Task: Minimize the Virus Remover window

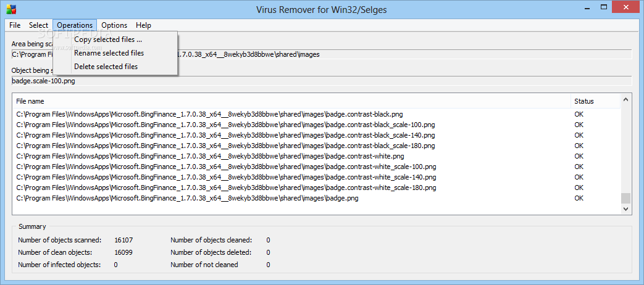Action: 588,7
